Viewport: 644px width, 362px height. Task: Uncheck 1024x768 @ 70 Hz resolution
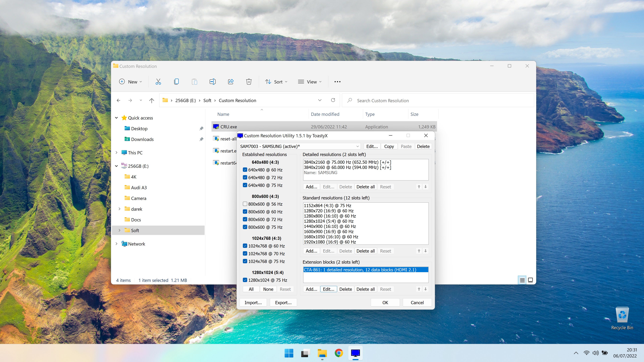[x=245, y=254]
